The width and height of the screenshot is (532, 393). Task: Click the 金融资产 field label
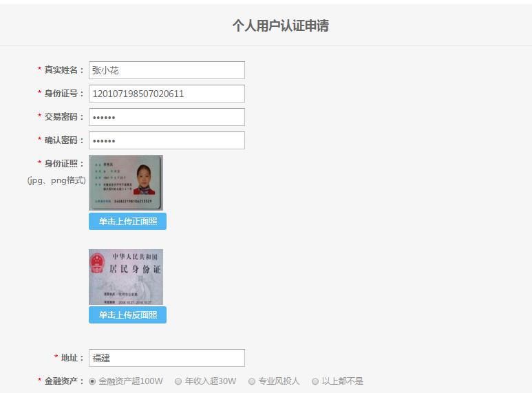64,381
